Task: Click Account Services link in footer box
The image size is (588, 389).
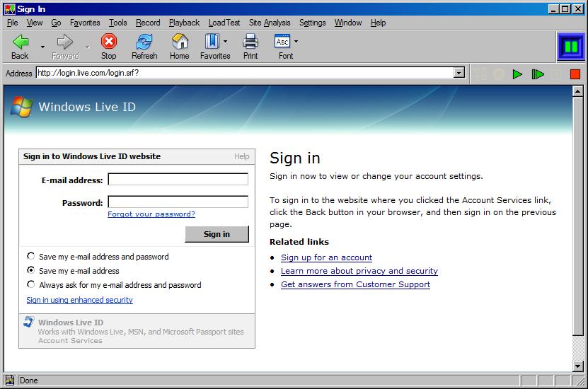Action: (70, 341)
